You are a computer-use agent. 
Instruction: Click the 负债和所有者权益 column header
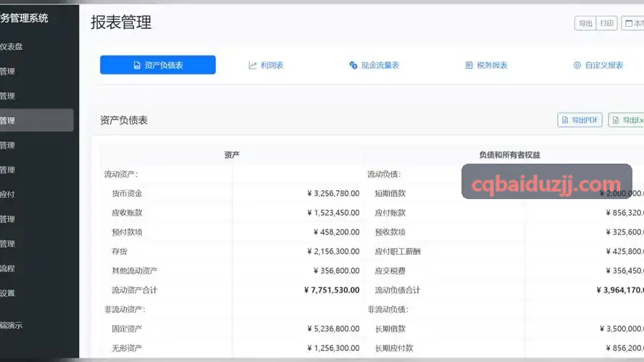click(510, 155)
